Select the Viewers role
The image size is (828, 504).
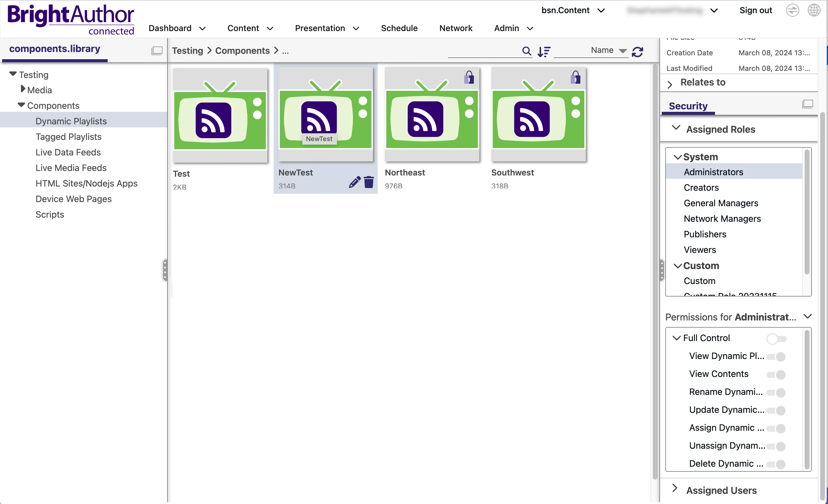tap(700, 250)
